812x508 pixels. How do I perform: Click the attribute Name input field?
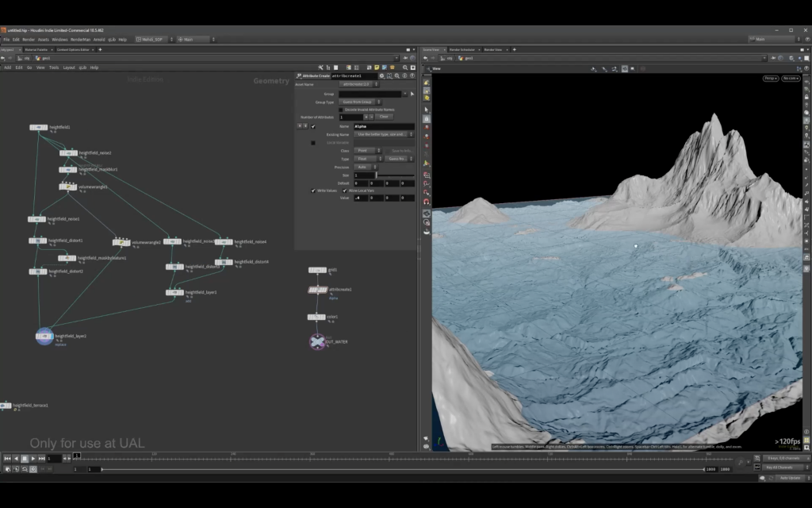point(383,126)
